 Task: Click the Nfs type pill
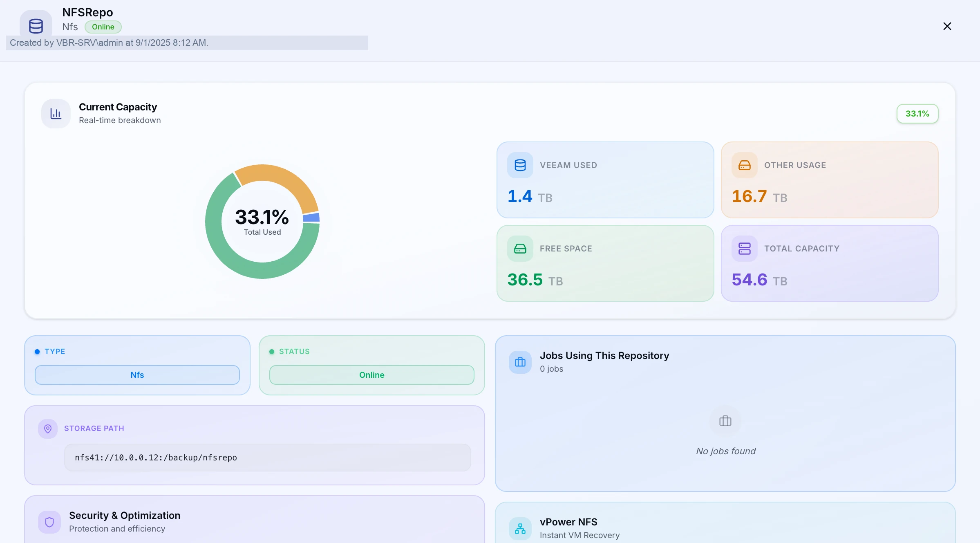137,375
